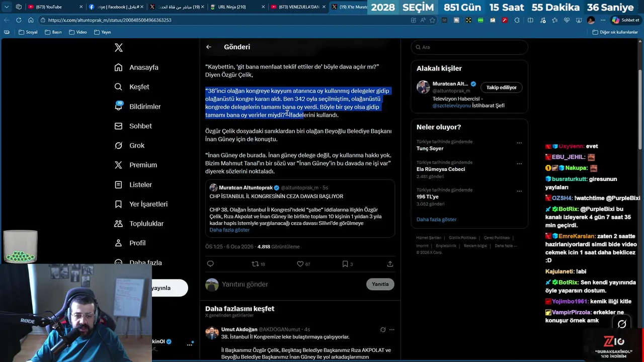Open 4.818 Görüntüleme view count

pos(278,247)
